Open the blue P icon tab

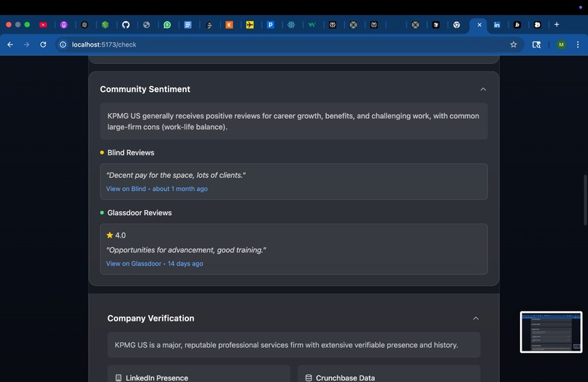(271, 25)
